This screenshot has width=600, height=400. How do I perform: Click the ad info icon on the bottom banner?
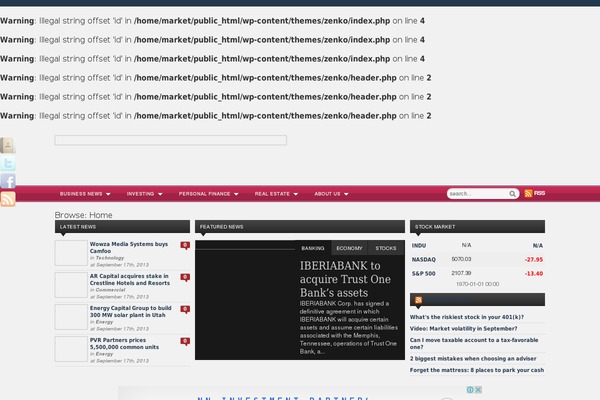(470, 390)
